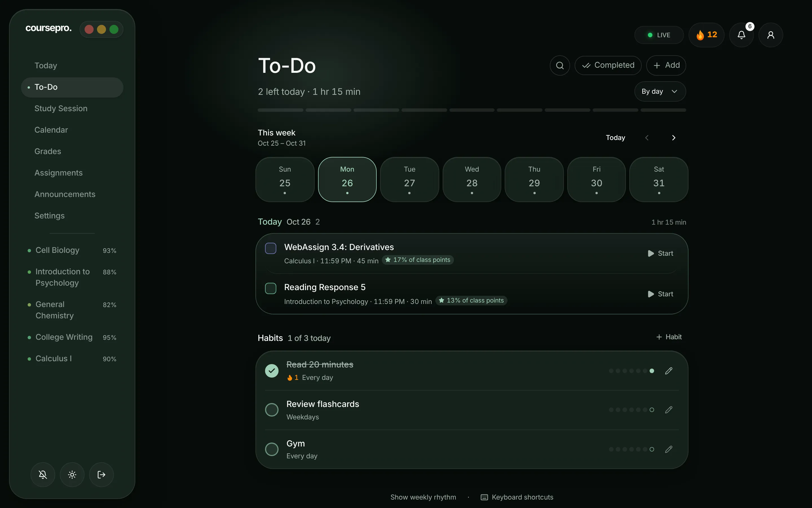Edit the Review flashcards habit

click(669, 410)
